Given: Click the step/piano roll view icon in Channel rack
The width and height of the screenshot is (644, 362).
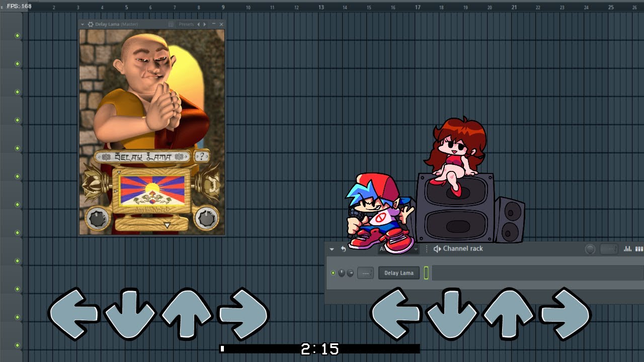Looking at the screenshot, I should pyautogui.click(x=639, y=248).
